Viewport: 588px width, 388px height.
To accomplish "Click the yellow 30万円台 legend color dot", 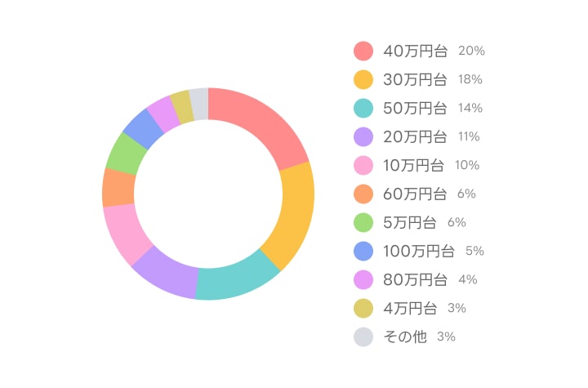I will pyautogui.click(x=363, y=79).
